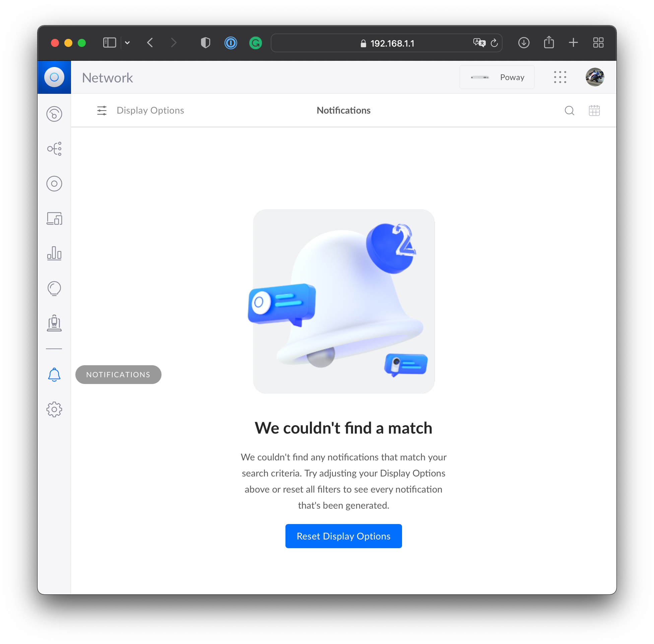Open the topology/mesh network icon

[x=54, y=149]
